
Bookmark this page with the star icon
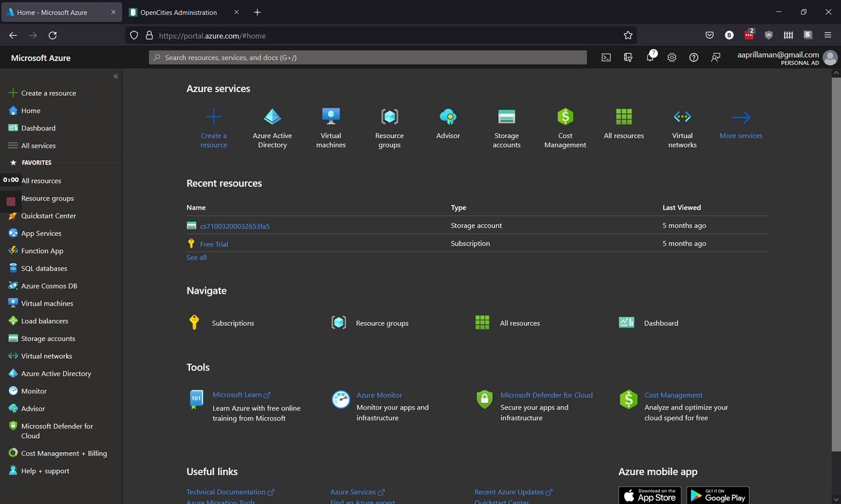point(628,35)
